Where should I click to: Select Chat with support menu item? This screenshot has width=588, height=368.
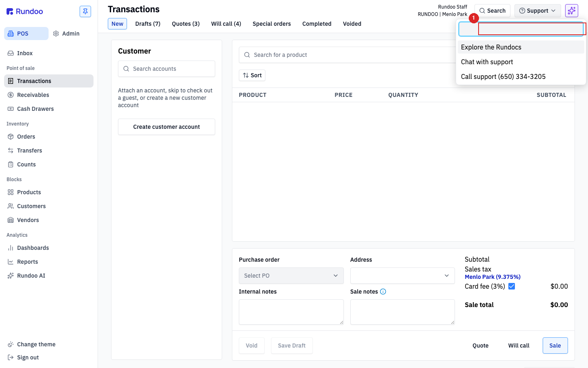click(521, 62)
